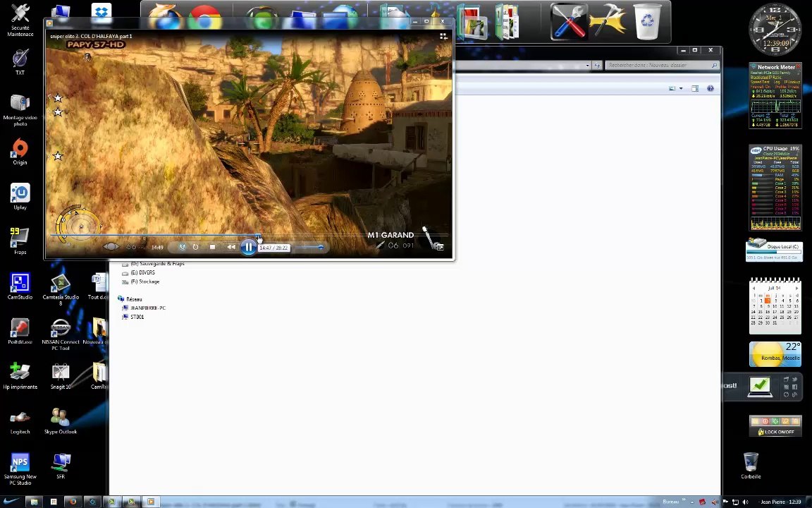Open the Corbeille recycle bin on desktop
This screenshot has height=508, width=812.
[x=751, y=465]
